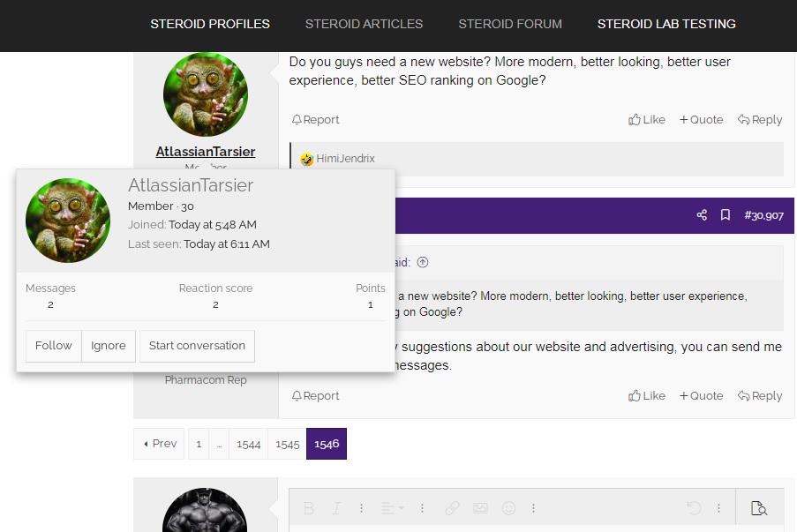Go to Steroid Lab Testing
The image size is (797, 532).
tap(666, 24)
